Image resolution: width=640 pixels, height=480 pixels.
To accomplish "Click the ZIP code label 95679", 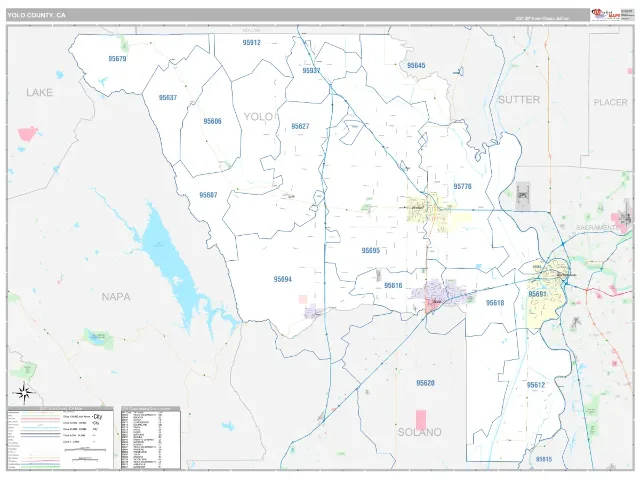I will click(117, 59).
